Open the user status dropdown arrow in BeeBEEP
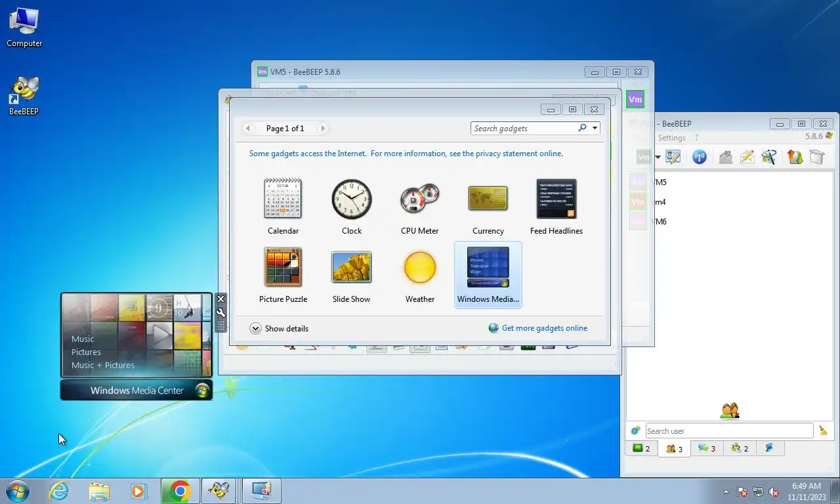840x504 pixels. [658, 157]
